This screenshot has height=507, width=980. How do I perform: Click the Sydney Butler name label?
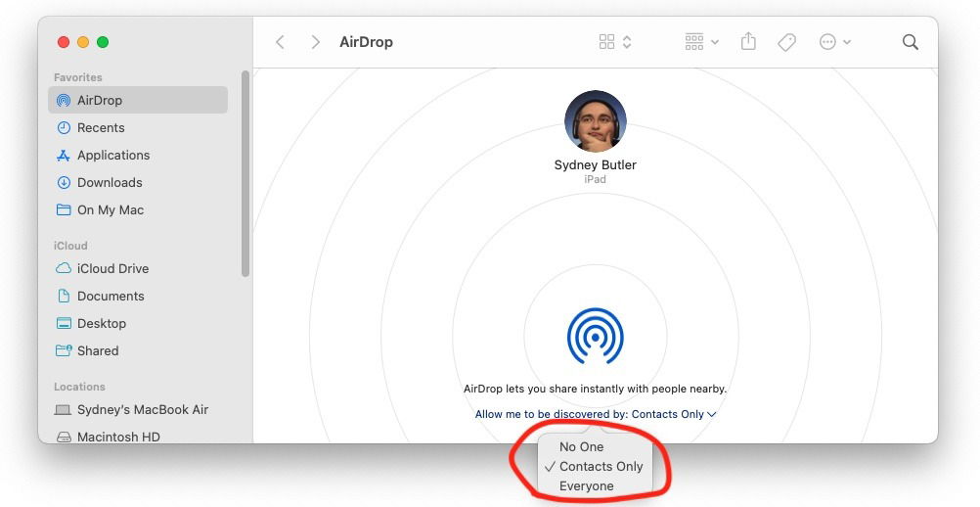click(595, 165)
